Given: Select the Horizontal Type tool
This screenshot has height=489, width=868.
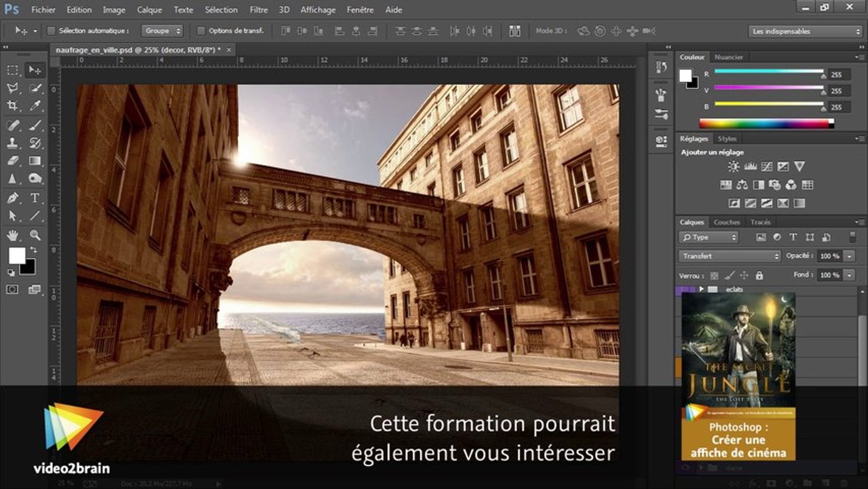Looking at the screenshot, I should pos(35,198).
